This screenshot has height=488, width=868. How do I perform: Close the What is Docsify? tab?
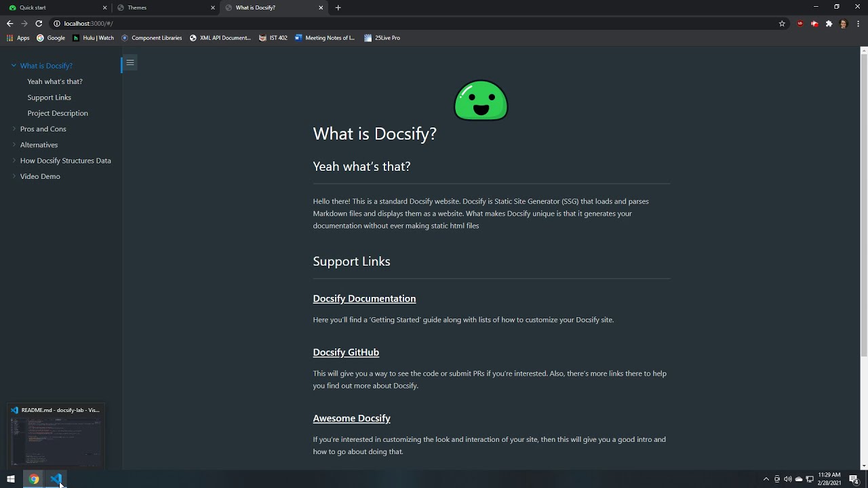coord(321,7)
